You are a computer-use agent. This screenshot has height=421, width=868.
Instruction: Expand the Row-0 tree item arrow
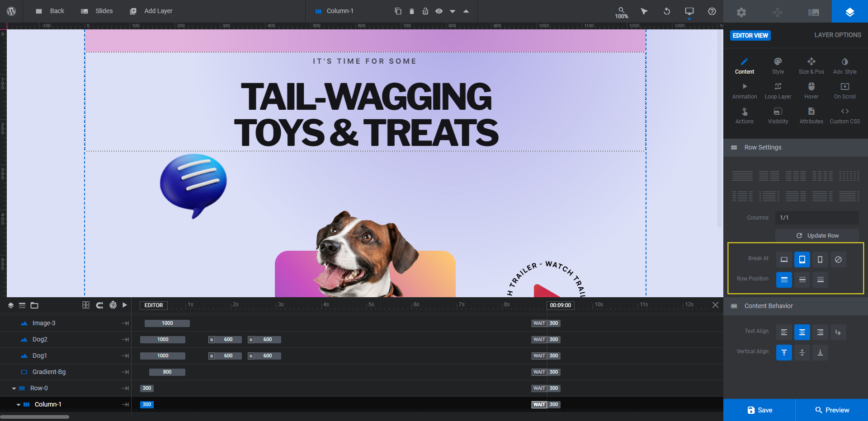(x=14, y=388)
